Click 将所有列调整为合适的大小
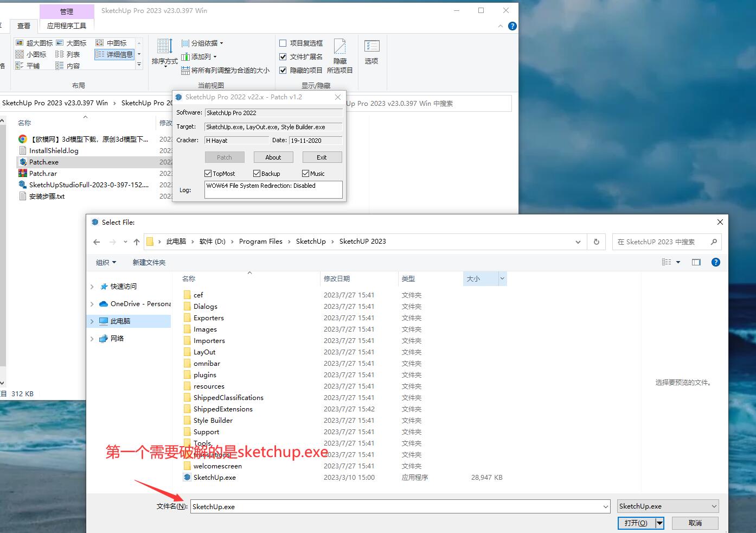This screenshot has height=533, width=756. tap(225, 70)
